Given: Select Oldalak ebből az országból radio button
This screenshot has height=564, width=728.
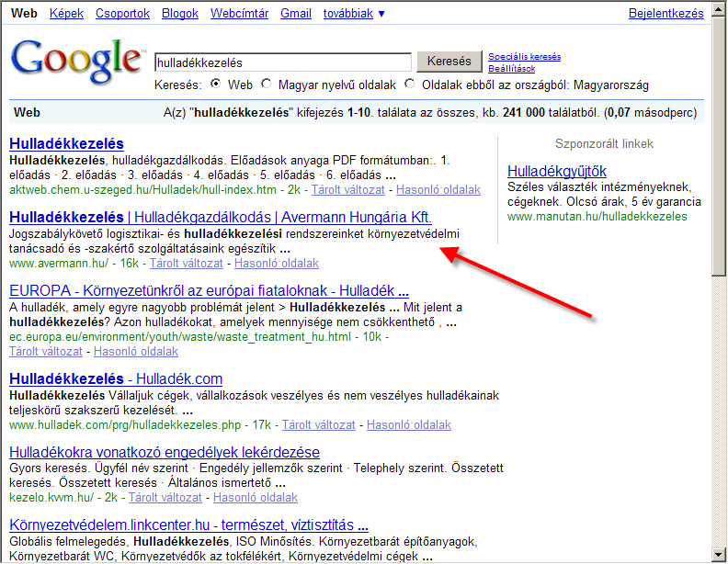Looking at the screenshot, I should coord(410,84).
